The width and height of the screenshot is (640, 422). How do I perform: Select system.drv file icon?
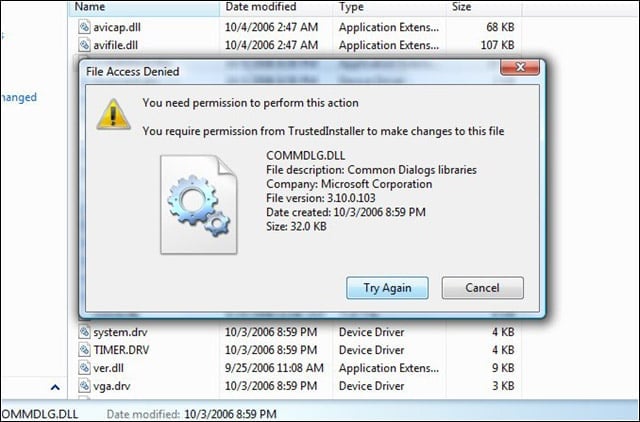[x=84, y=332]
